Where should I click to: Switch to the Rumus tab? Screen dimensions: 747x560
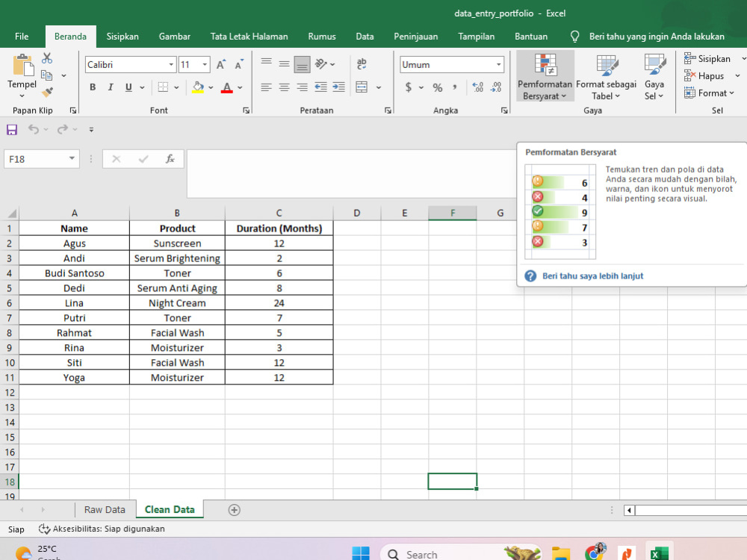coord(321,37)
